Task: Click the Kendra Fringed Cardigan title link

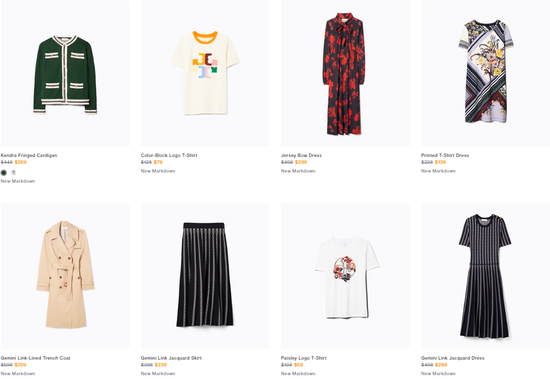Action: coord(29,155)
